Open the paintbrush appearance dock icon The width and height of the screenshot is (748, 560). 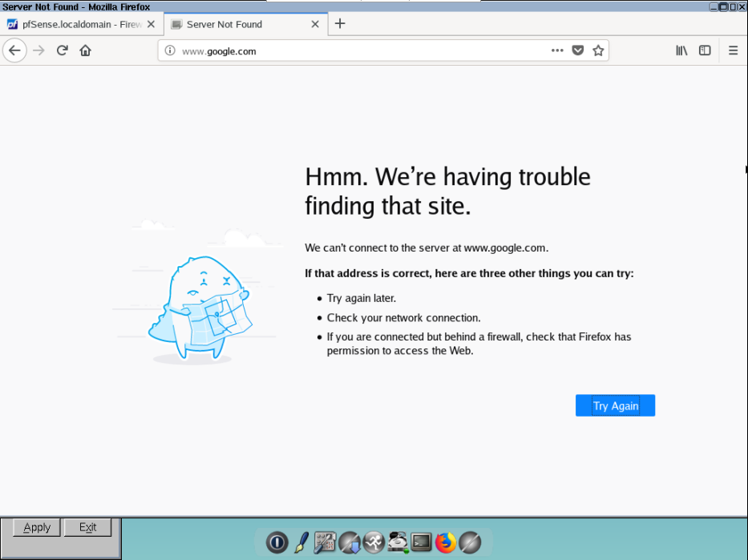click(x=301, y=542)
